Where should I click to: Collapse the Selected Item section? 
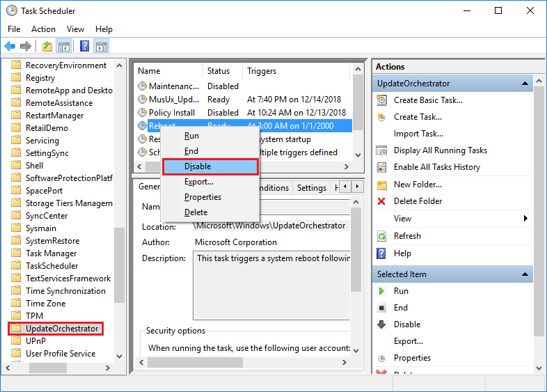(x=526, y=274)
